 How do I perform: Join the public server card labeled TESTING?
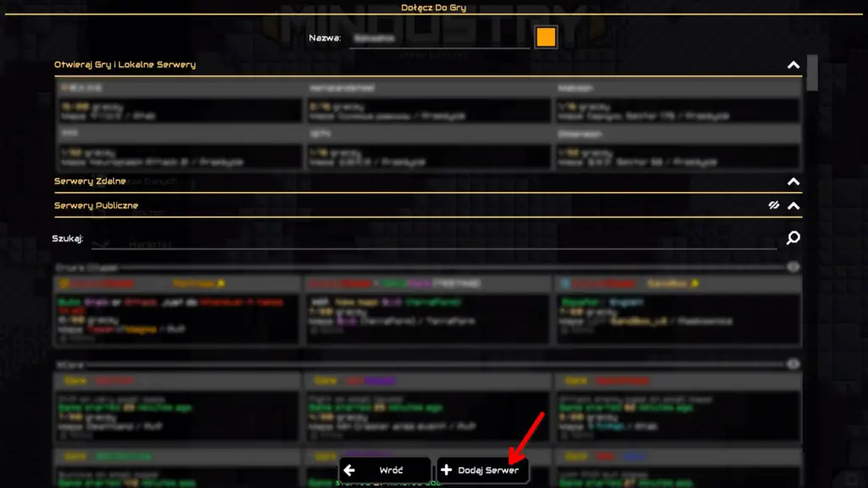[x=428, y=311]
